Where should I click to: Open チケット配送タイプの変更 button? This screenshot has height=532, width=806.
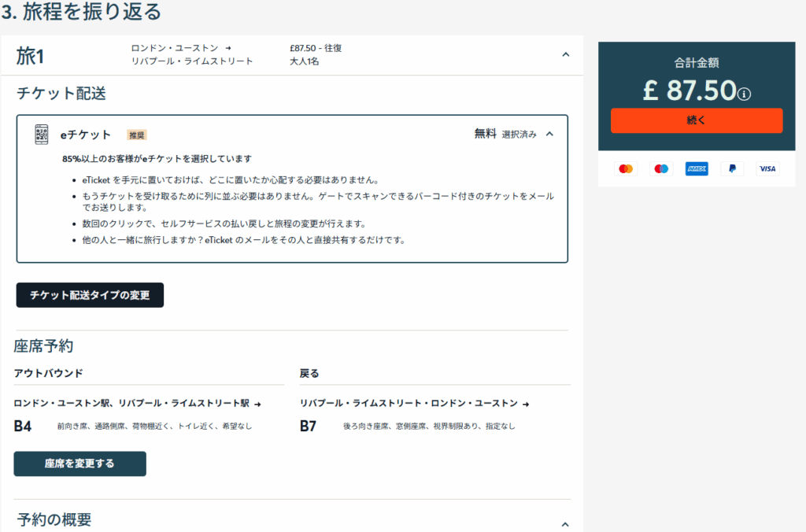[90, 295]
